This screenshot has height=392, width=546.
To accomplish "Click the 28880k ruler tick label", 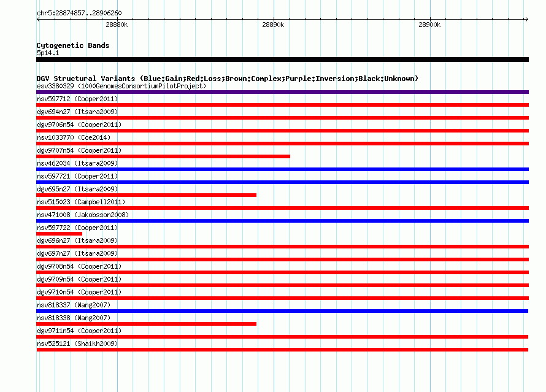I will pyautogui.click(x=117, y=25).
